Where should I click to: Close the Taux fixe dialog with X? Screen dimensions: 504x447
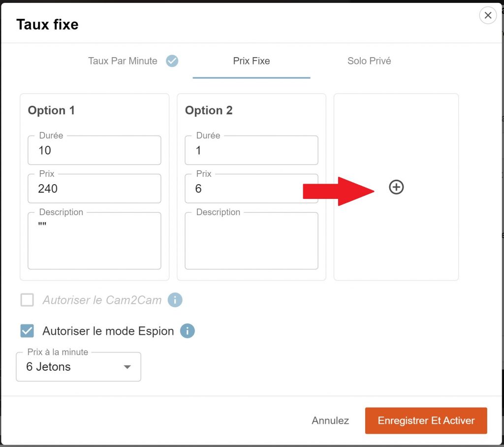(x=487, y=16)
